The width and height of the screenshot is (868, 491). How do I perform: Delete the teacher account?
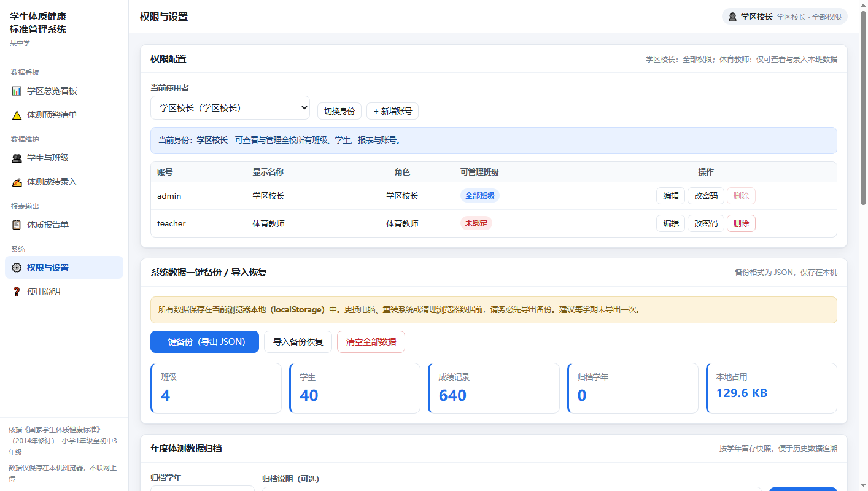click(x=741, y=223)
